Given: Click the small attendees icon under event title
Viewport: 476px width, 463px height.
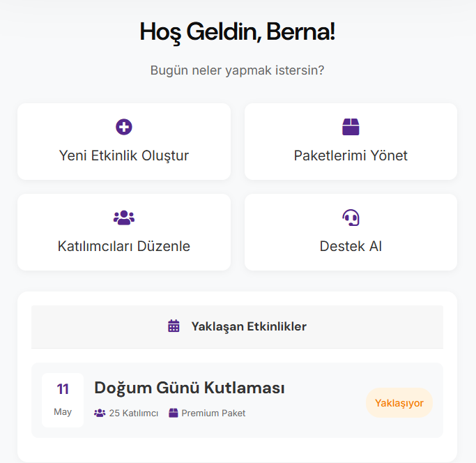Looking at the screenshot, I should point(100,413).
